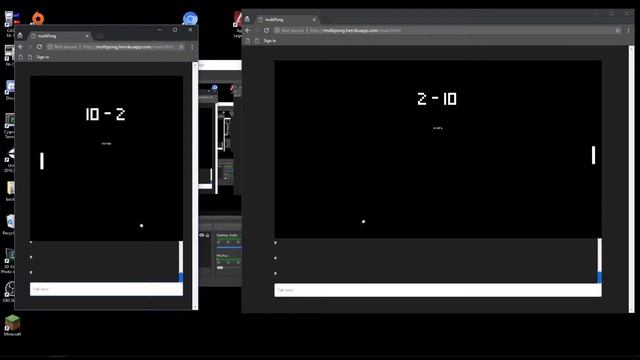640x360 pixels.
Task: Open the Origin desktop shortcut
Action: click(x=38, y=18)
